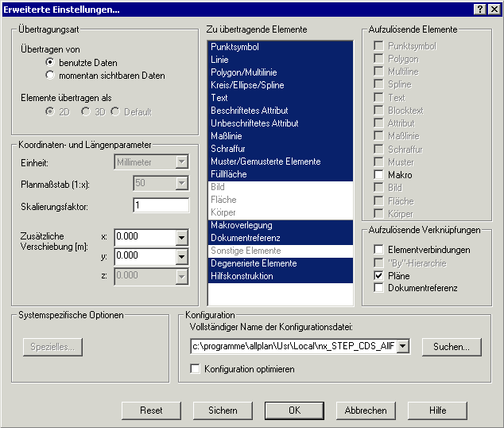The width and height of the screenshot is (504, 428).
Task: Select 'Kreis/Ellipse/Spline' list entry
Action: pyautogui.click(x=281, y=85)
